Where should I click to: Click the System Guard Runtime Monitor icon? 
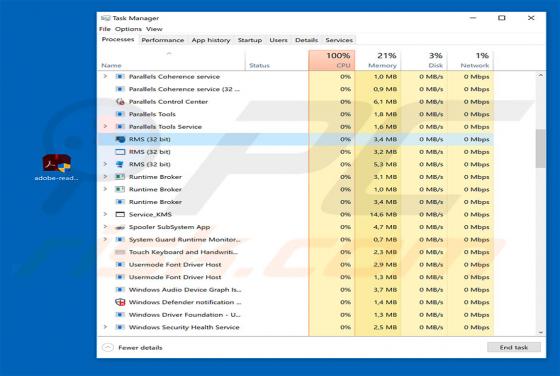pyautogui.click(x=120, y=240)
